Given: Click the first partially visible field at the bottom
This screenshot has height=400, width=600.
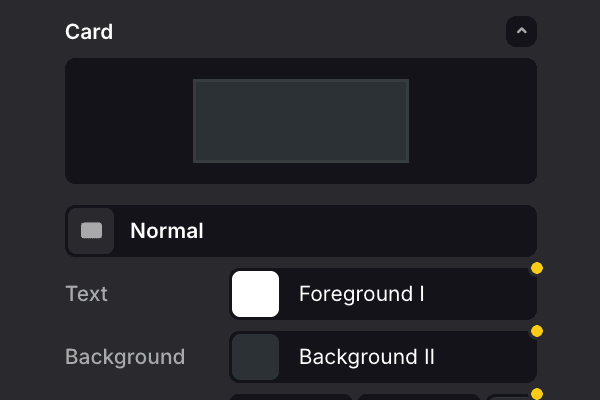Looking at the screenshot, I should [291, 397].
